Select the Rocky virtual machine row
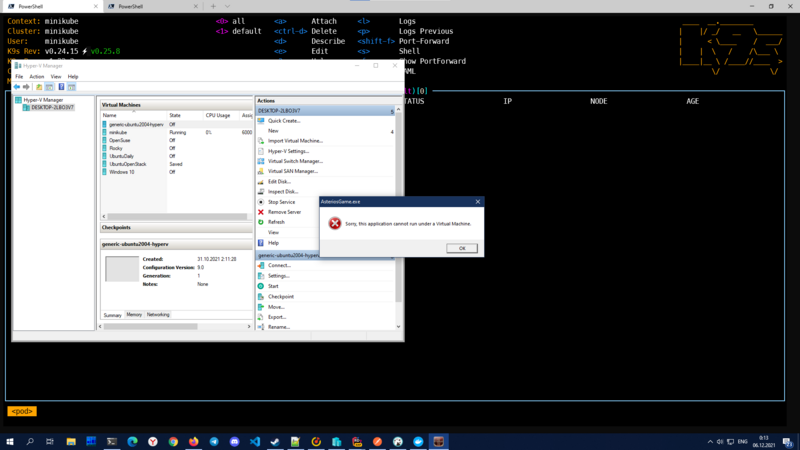 (x=177, y=148)
